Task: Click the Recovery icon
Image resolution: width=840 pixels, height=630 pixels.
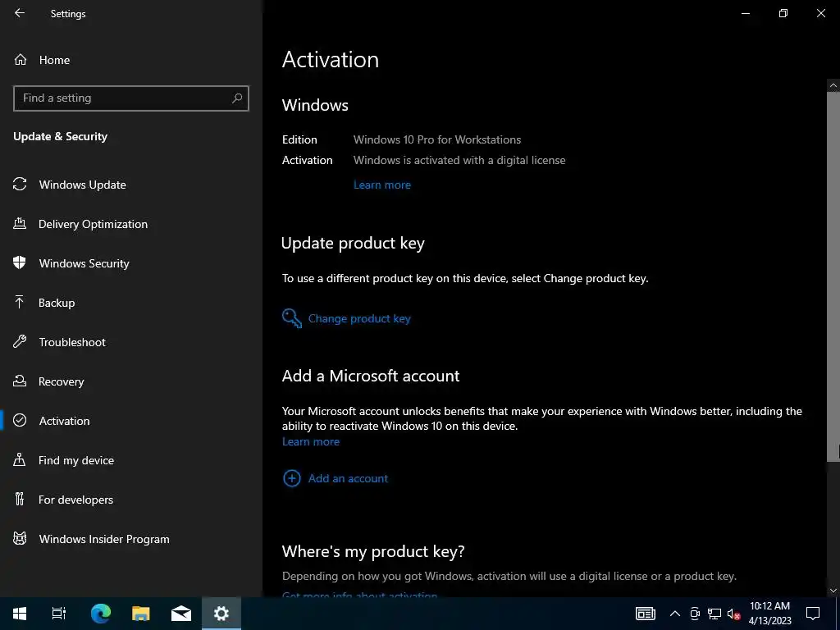Action: pyautogui.click(x=20, y=381)
